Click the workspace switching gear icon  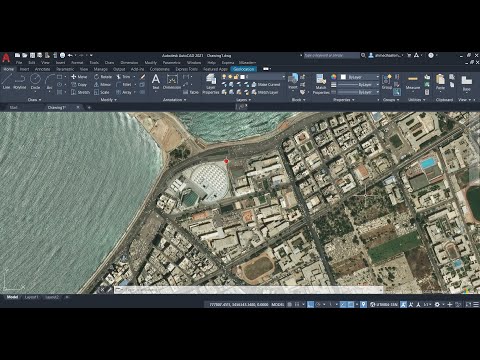pyautogui.click(x=437, y=304)
